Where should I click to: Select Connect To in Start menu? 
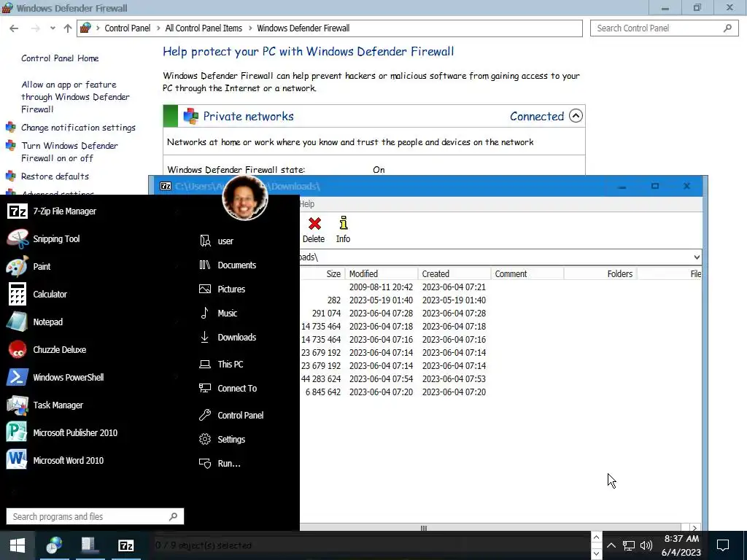pos(228,388)
